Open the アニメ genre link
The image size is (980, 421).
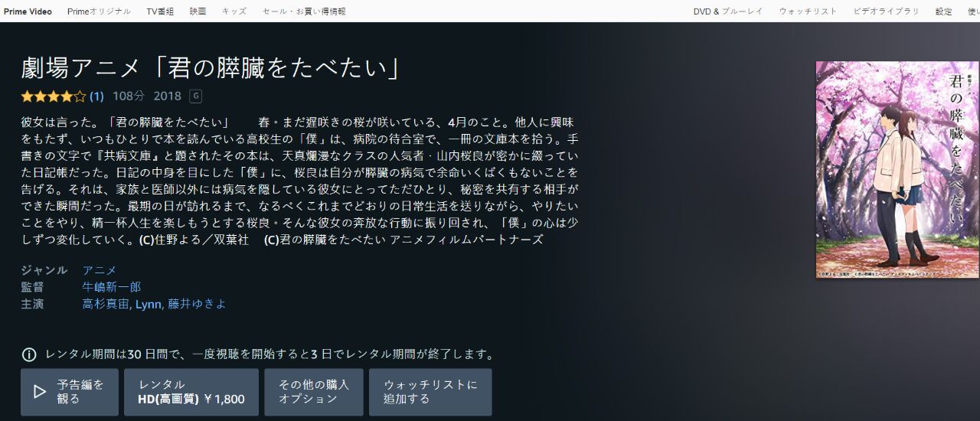coord(100,270)
